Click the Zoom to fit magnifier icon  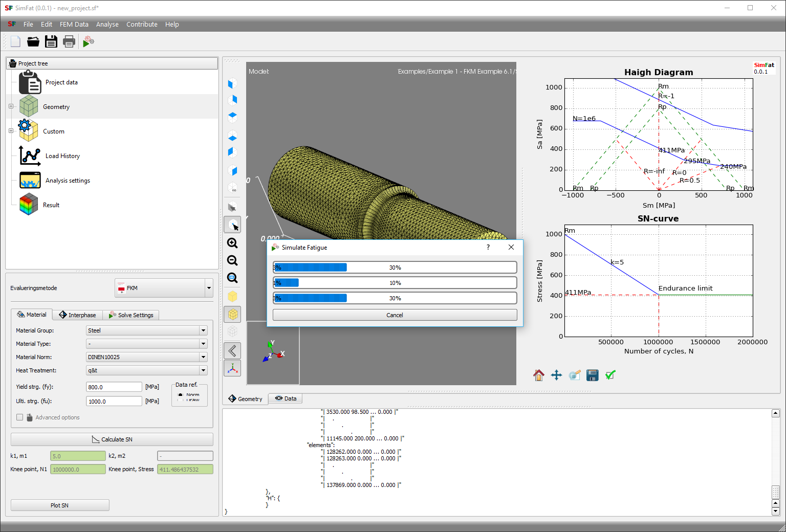(x=232, y=278)
